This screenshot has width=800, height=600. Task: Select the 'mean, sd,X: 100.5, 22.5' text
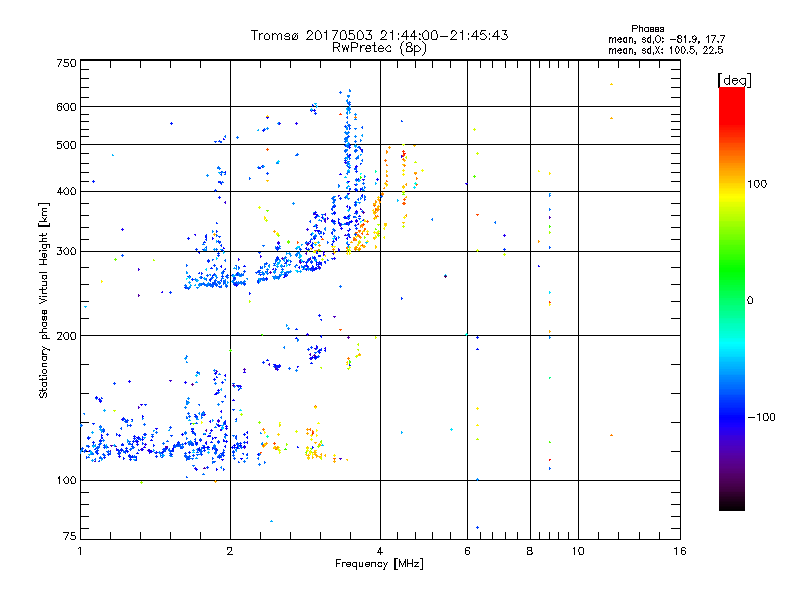coord(665,50)
